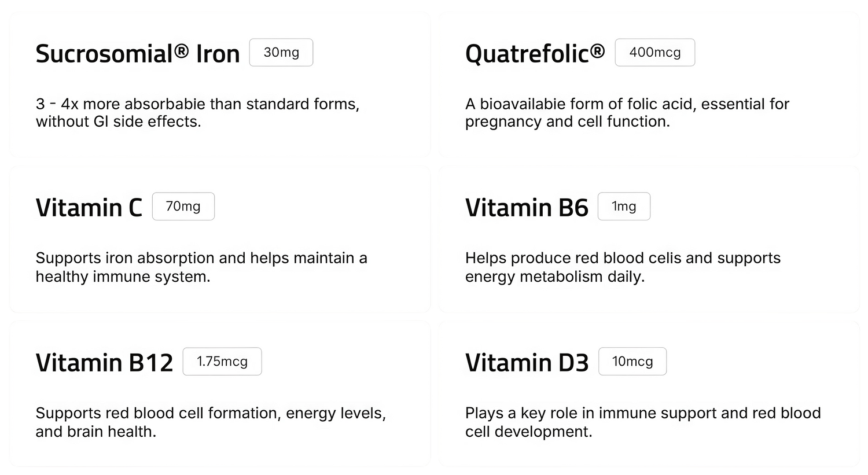The width and height of the screenshot is (868, 475).
Task: Click the registered symbol after Quatrefolic
Action: pos(597,49)
